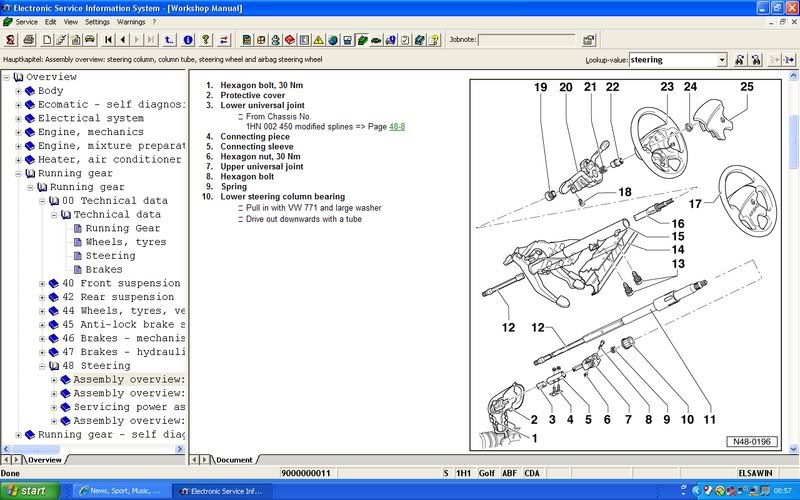Collapse the 00 Technical data node
This screenshot has width=800, height=500.
pyautogui.click(x=42, y=201)
